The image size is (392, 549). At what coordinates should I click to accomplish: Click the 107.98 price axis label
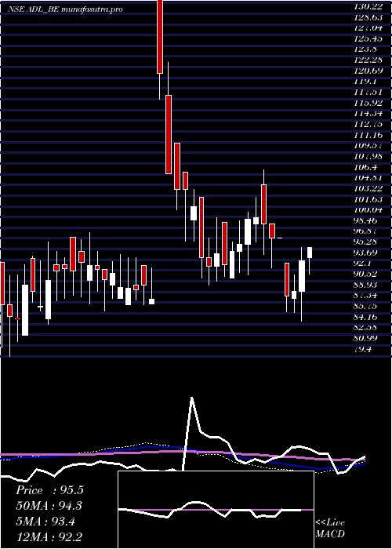click(x=370, y=156)
